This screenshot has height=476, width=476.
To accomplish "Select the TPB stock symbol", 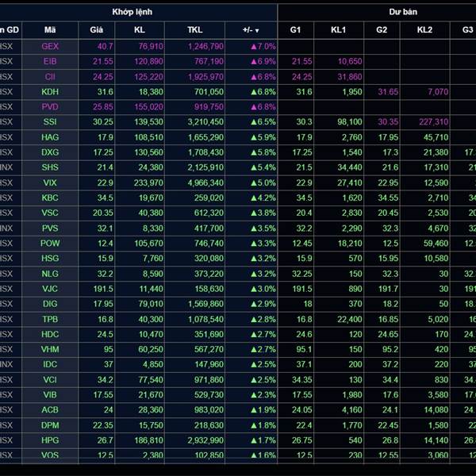I will pyautogui.click(x=50, y=319).
